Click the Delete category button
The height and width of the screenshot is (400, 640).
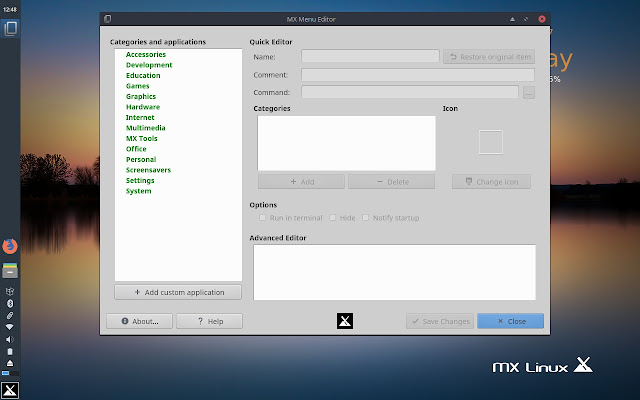[391, 182]
